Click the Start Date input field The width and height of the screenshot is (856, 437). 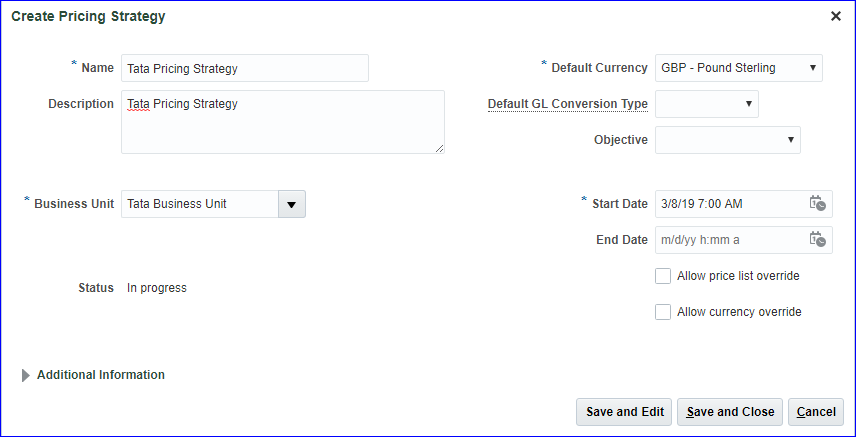tap(730, 204)
